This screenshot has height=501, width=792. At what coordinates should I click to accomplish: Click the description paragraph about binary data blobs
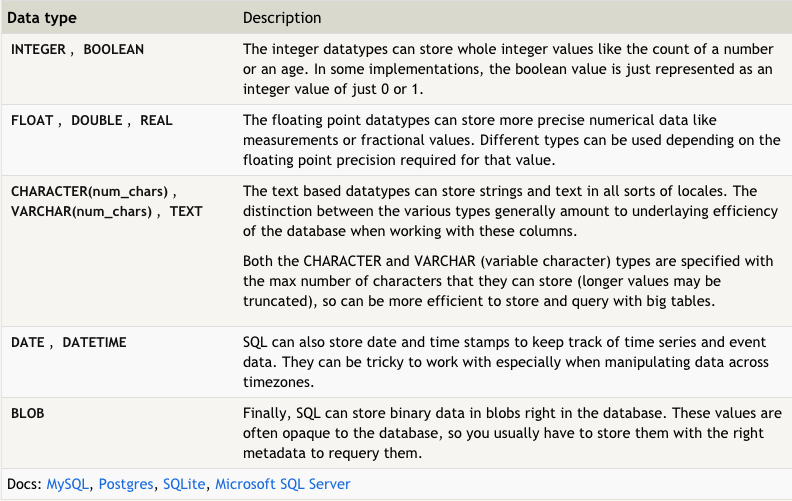point(508,432)
